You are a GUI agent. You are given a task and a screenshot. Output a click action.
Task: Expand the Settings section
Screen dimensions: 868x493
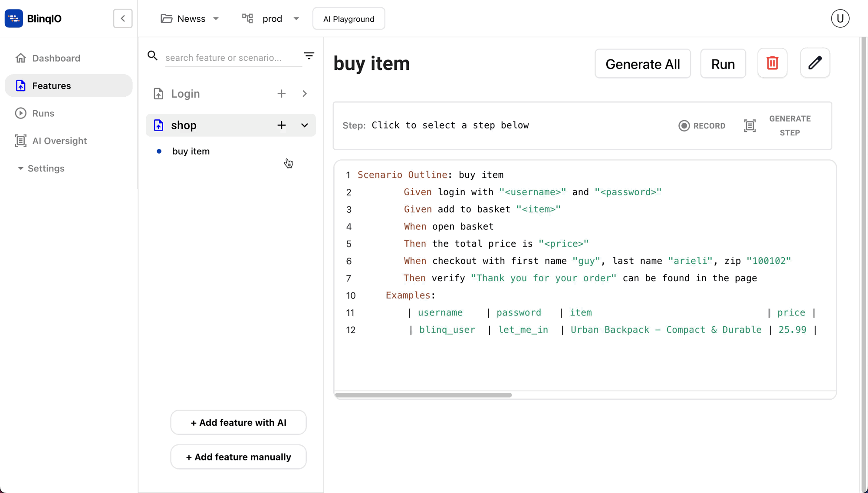(41, 168)
